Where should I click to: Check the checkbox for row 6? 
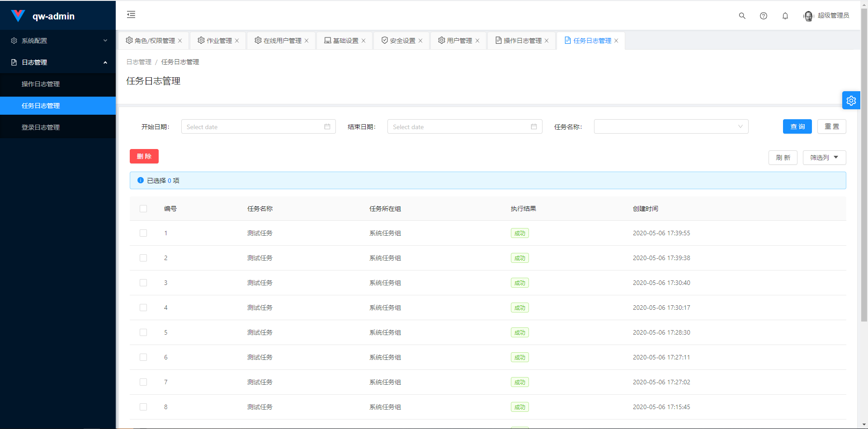[x=143, y=357]
